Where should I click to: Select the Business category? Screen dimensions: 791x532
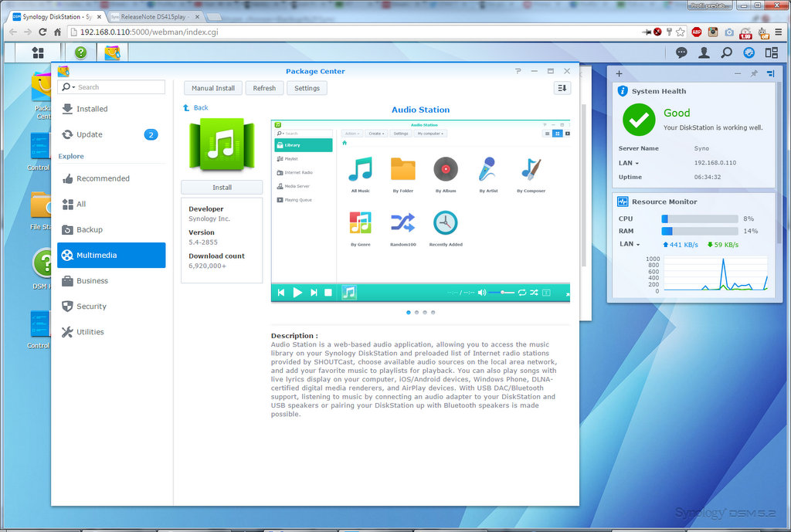[x=111, y=281]
